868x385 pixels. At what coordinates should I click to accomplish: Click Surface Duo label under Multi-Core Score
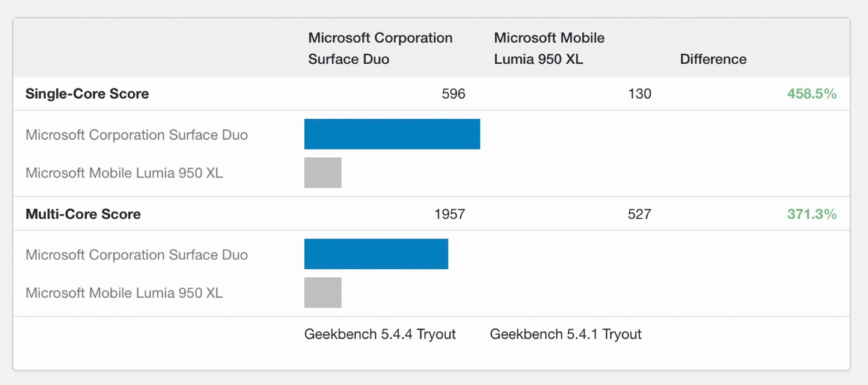(137, 255)
